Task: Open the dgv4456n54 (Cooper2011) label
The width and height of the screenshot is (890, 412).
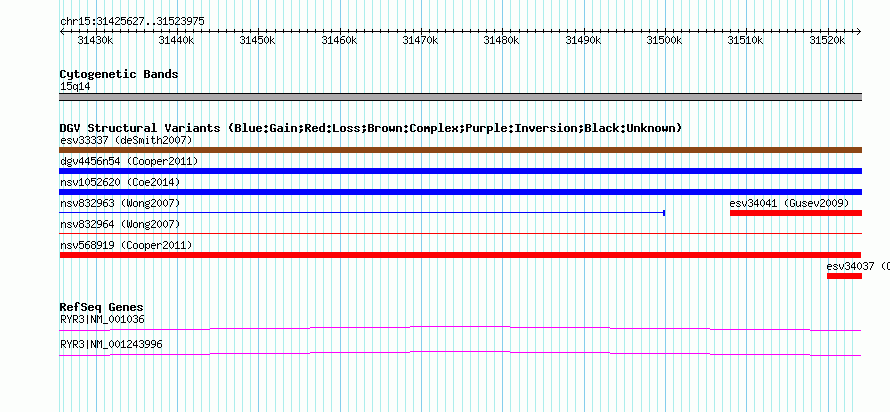Action: [x=129, y=161]
